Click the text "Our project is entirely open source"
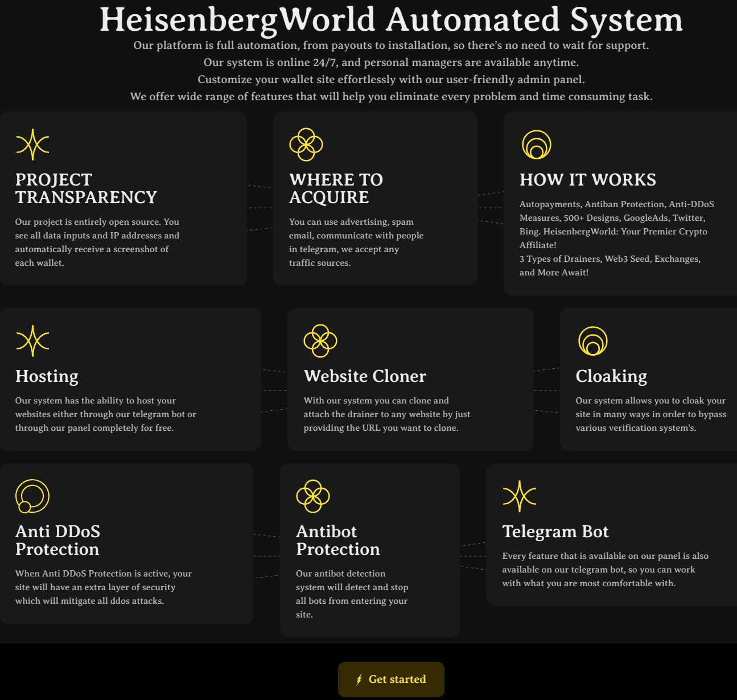The image size is (737, 700). point(97,242)
